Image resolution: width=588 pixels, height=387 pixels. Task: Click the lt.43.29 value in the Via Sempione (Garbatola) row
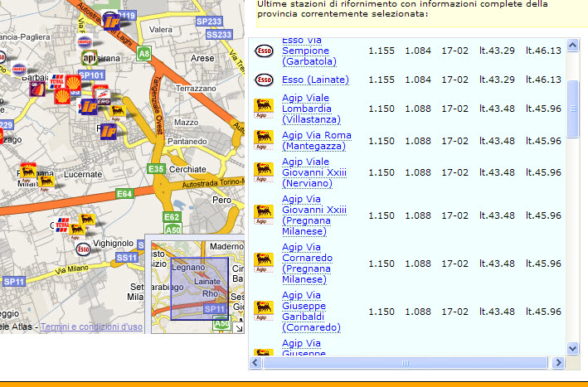tap(497, 51)
